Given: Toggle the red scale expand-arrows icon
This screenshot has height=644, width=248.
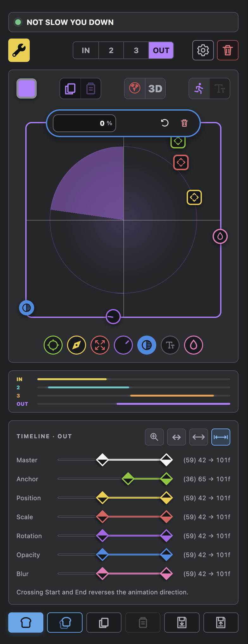Looking at the screenshot, I should pyautogui.click(x=100, y=345).
